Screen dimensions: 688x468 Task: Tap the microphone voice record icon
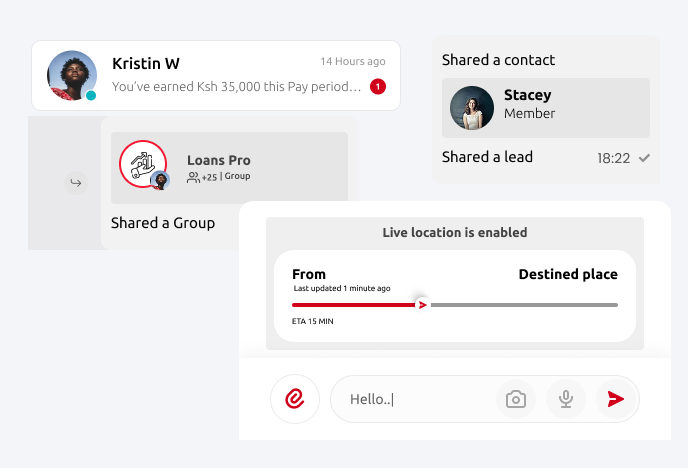[x=566, y=400]
